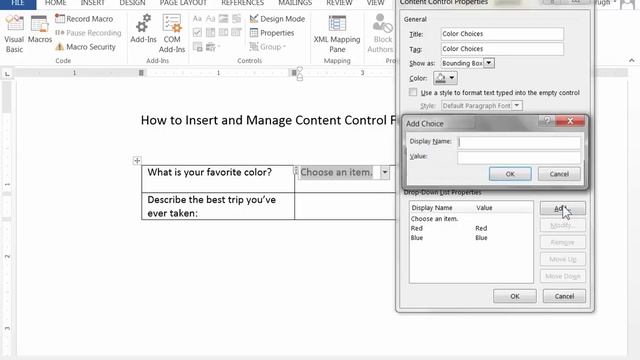Viewport: 640px width, 360px height.
Task: Close the Add Choice dialog
Action: pos(570,121)
